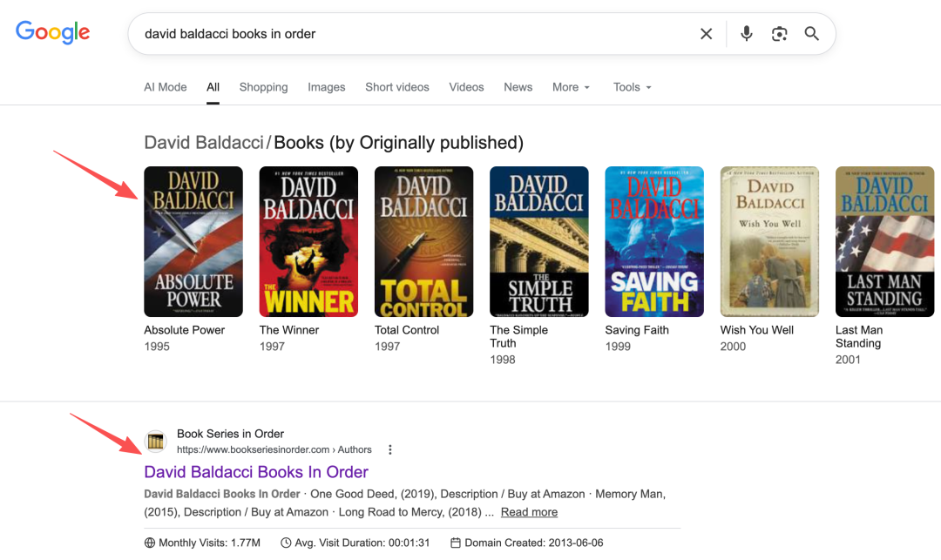Open 'David Baldacci Books In Order' result link
Screen dimensions: 941x560
[256, 472]
